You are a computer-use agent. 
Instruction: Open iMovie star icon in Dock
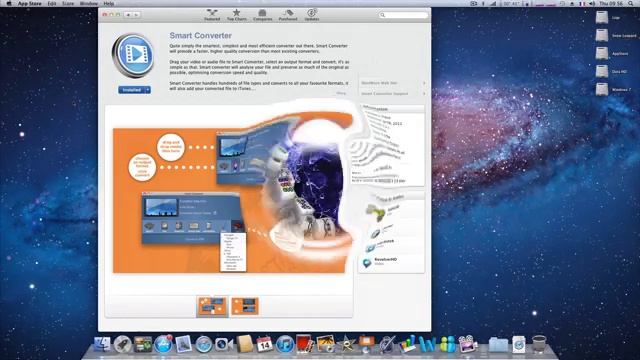pyautogui.click(x=347, y=344)
